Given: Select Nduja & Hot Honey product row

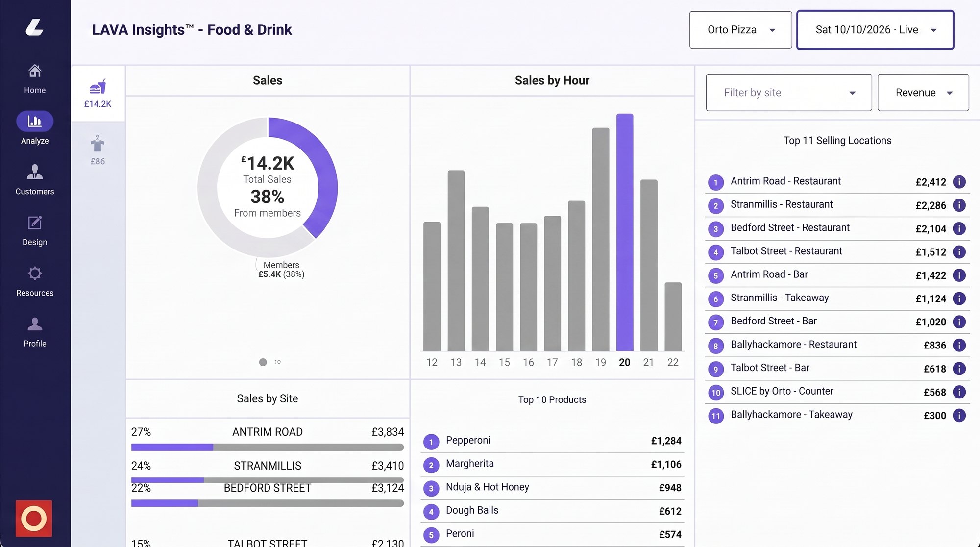Looking at the screenshot, I should (x=552, y=488).
